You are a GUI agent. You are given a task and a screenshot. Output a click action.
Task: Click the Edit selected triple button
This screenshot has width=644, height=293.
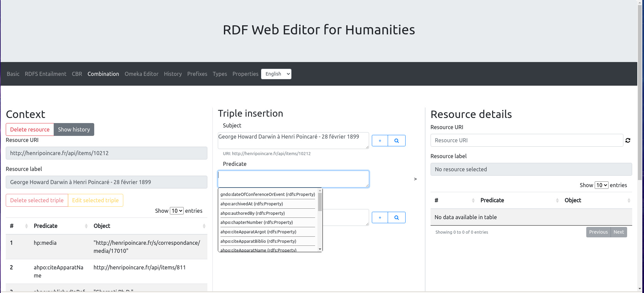click(95, 200)
